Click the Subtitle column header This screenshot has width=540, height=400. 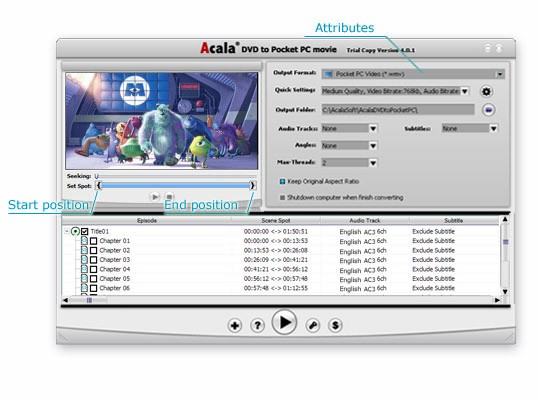(x=454, y=220)
